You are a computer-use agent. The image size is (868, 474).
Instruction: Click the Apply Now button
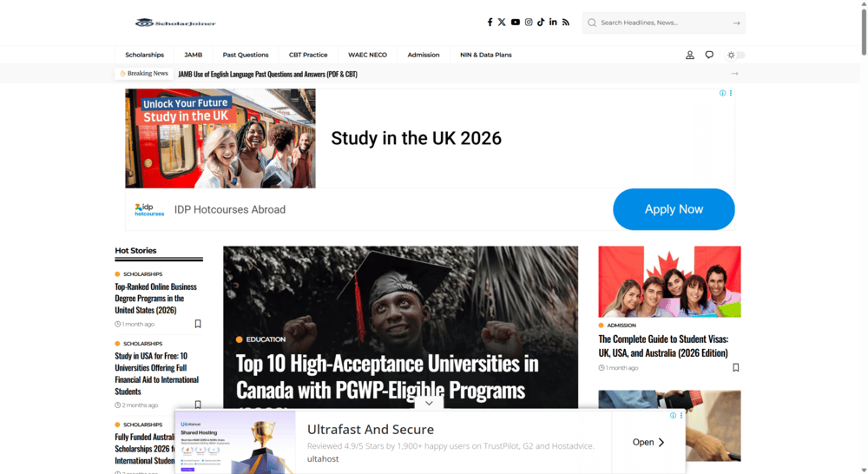[674, 209]
